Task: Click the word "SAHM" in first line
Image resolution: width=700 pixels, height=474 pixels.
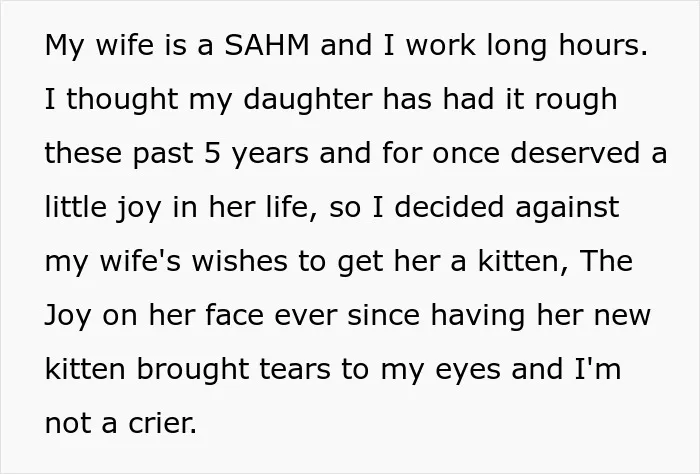Action: (x=267, y=45)
